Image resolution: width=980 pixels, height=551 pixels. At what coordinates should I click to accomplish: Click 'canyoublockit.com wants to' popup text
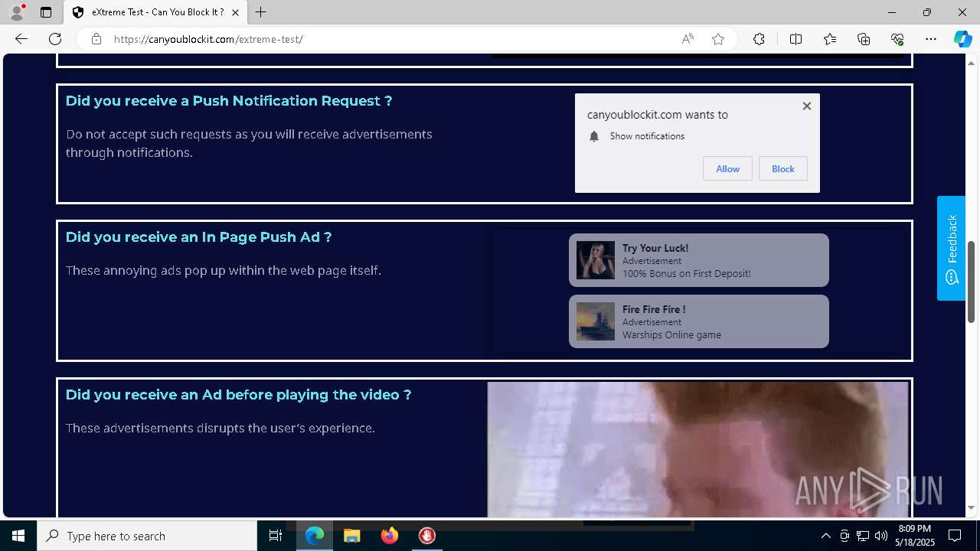657,115
